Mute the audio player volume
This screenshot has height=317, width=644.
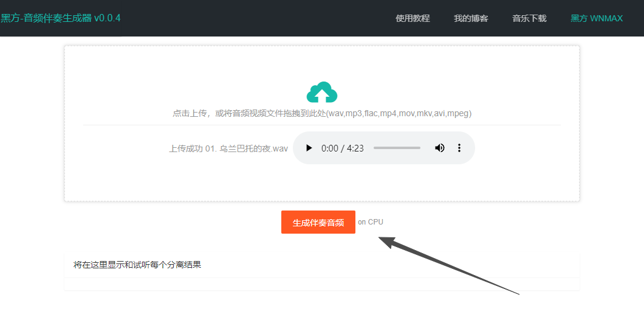(x=439, y=148)
